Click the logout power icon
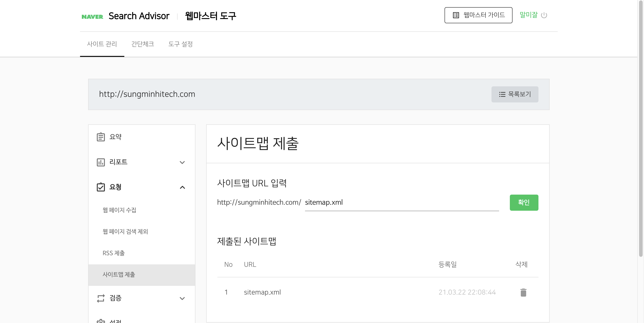644x323 pixels. [544, 15]
